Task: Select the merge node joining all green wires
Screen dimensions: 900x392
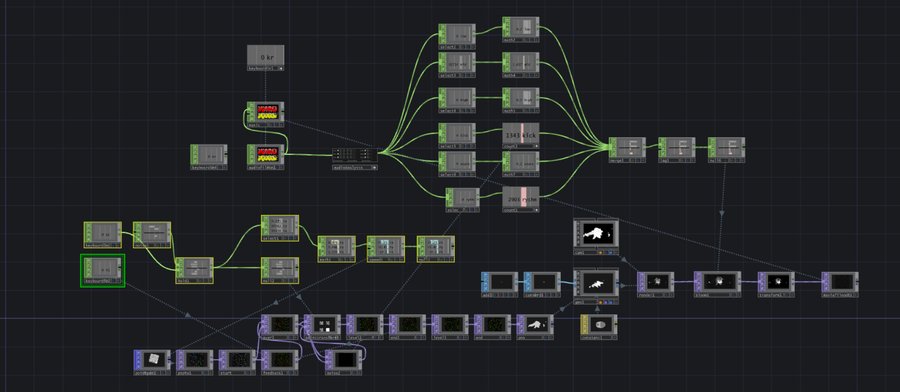Action: pyautogui.click(x=627, y=150)
